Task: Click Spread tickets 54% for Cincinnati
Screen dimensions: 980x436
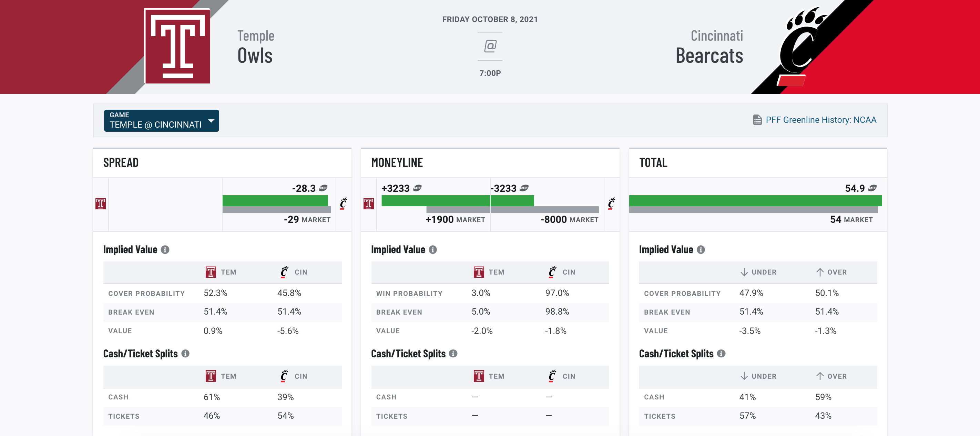Action: pyautogui.click(x=285, y=416)
